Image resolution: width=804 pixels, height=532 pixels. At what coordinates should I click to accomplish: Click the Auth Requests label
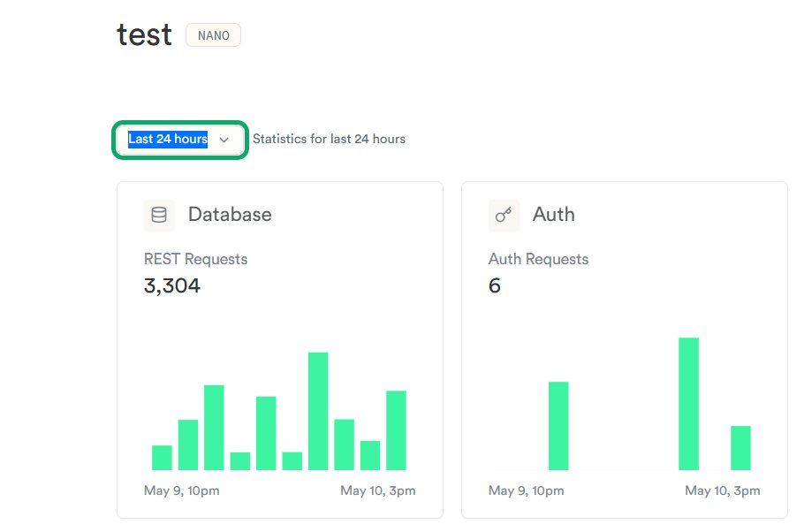click(x=538, y=259)
